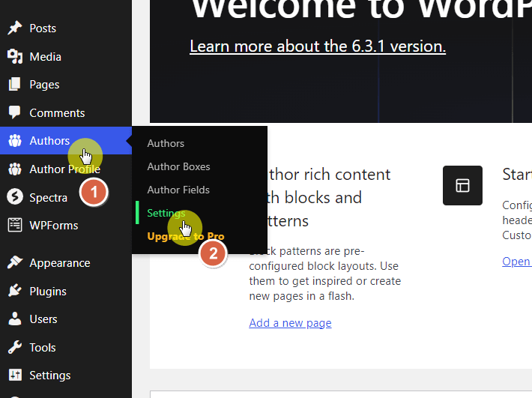The height and width of the screenshot is (398, 532).
Task: Open the Users menu item
Action: pyautogui.click(x=66, y=319)
